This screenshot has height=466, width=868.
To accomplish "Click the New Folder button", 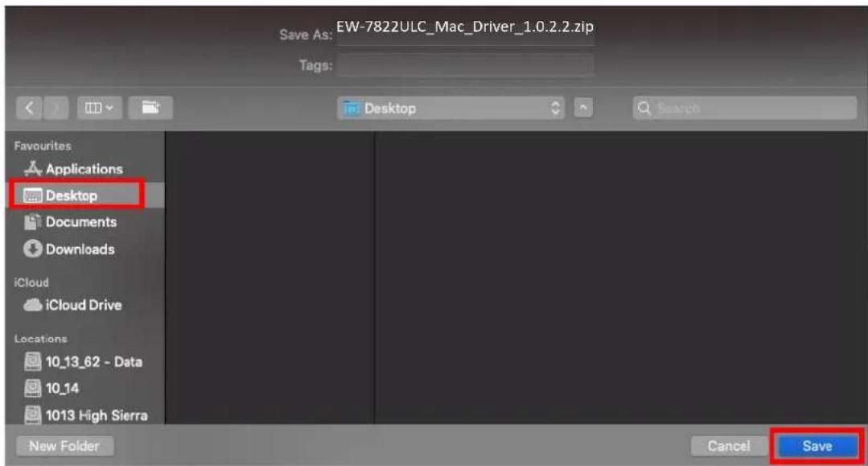I will pyautogui.click(x=65, y=446).
